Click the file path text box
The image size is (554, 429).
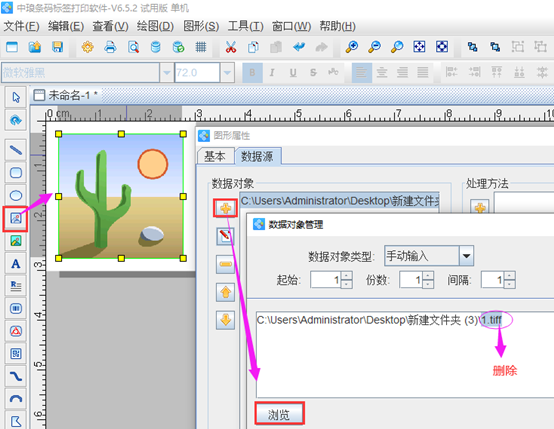point(405,354)
